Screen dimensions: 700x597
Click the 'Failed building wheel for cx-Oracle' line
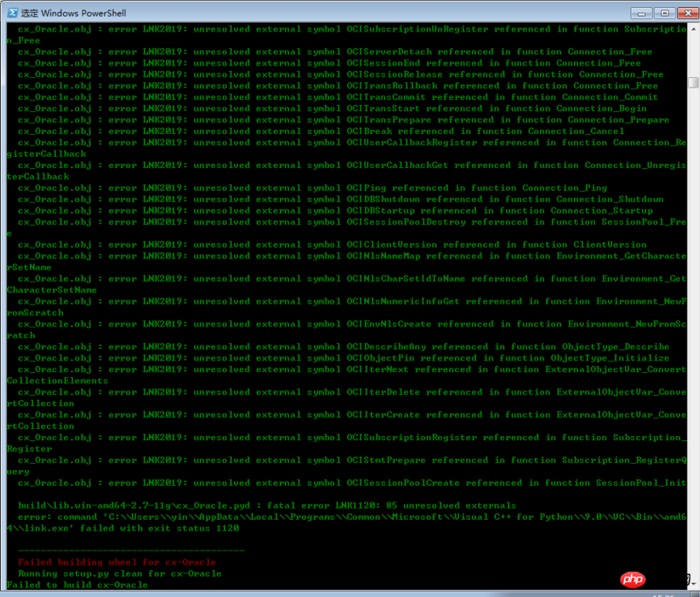click(x=117, y=562)
